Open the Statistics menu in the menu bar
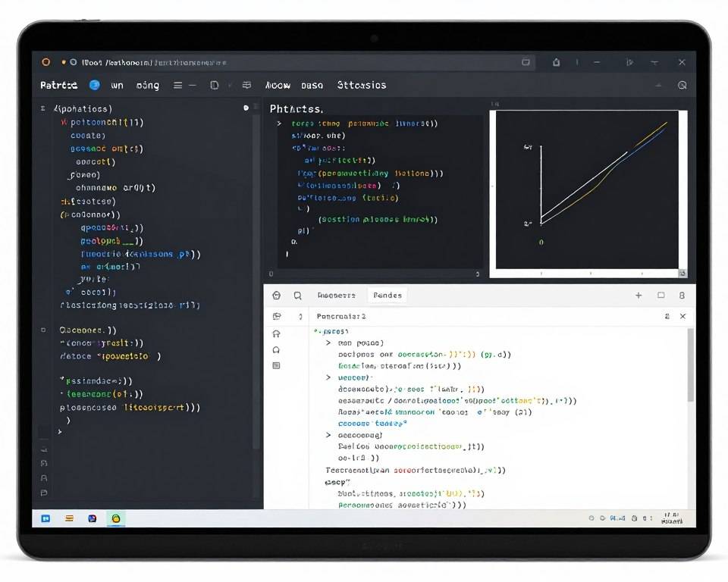The image size is (728, 582). pyautogui.click(x=362, y=85)
